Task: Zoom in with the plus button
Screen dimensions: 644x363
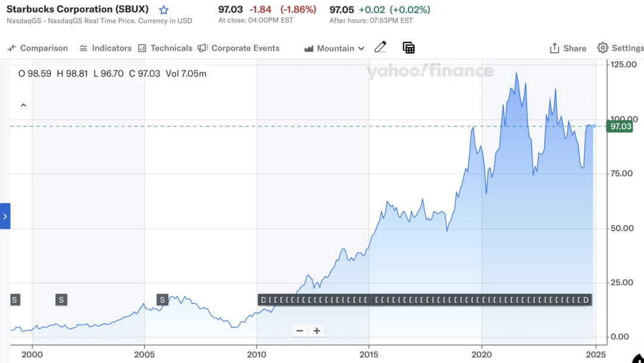Action: tap(317, 331)
